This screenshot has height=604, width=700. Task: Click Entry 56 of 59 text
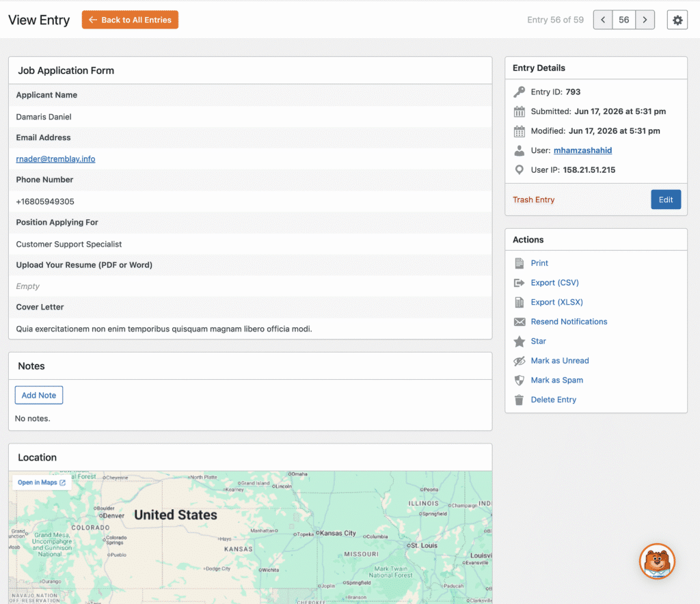point(555,20)
